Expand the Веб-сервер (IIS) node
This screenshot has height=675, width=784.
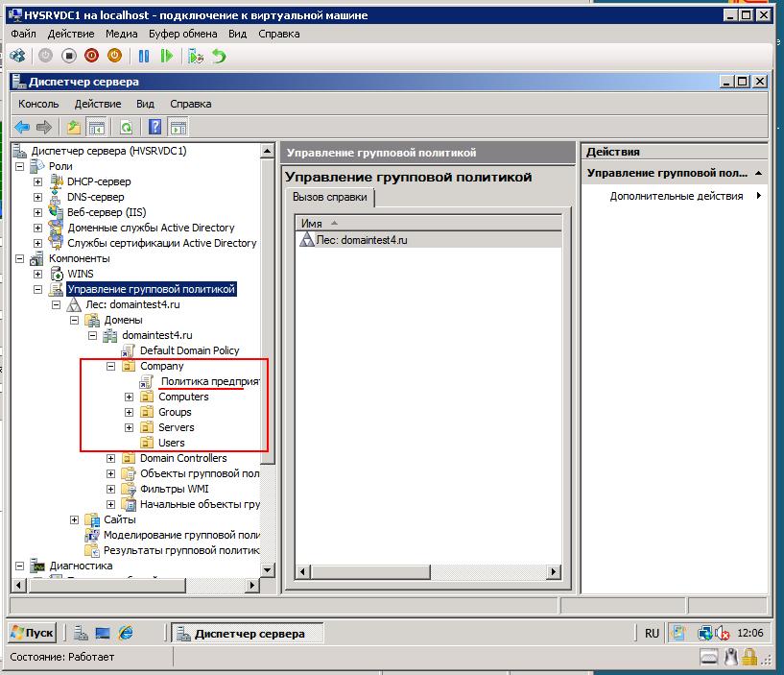[38, 212]
